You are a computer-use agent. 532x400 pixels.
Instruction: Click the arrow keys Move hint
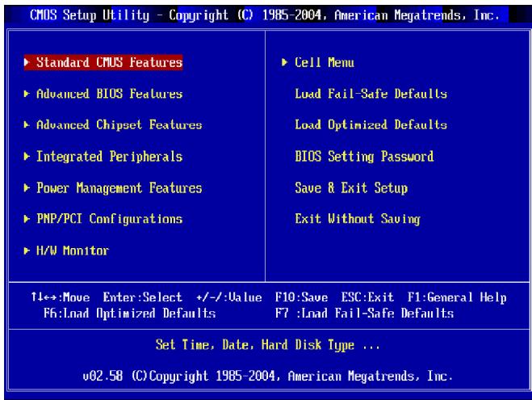click(61, 297)
